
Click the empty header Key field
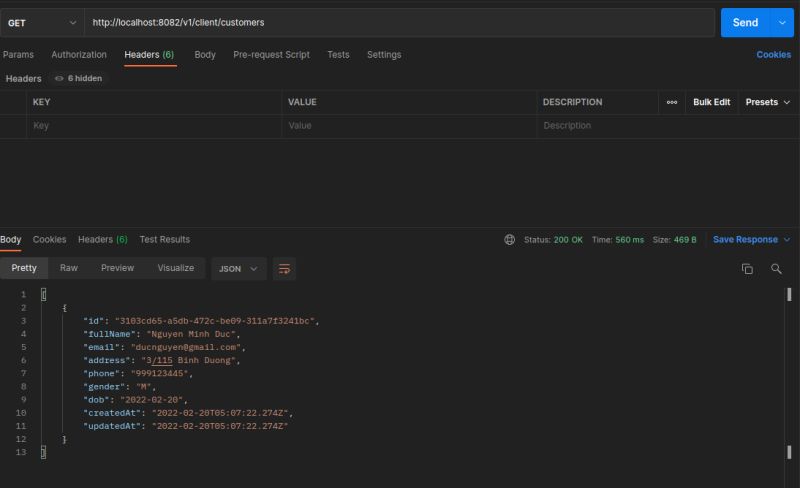(154, 126)
